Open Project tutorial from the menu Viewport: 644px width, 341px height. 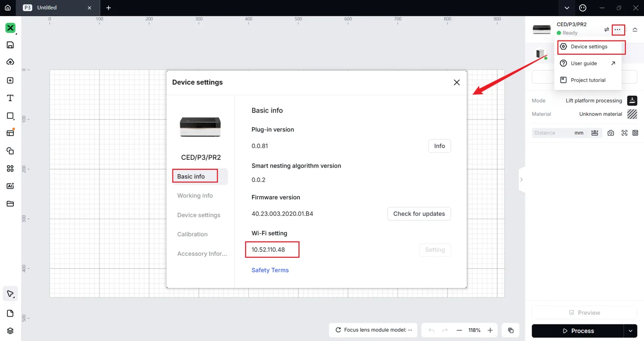(x=589, y=80)
